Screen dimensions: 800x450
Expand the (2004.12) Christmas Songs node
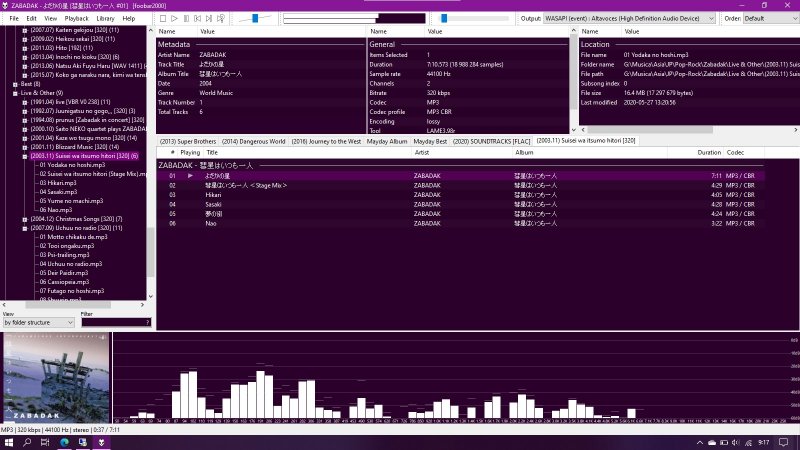tap(24, 219)
